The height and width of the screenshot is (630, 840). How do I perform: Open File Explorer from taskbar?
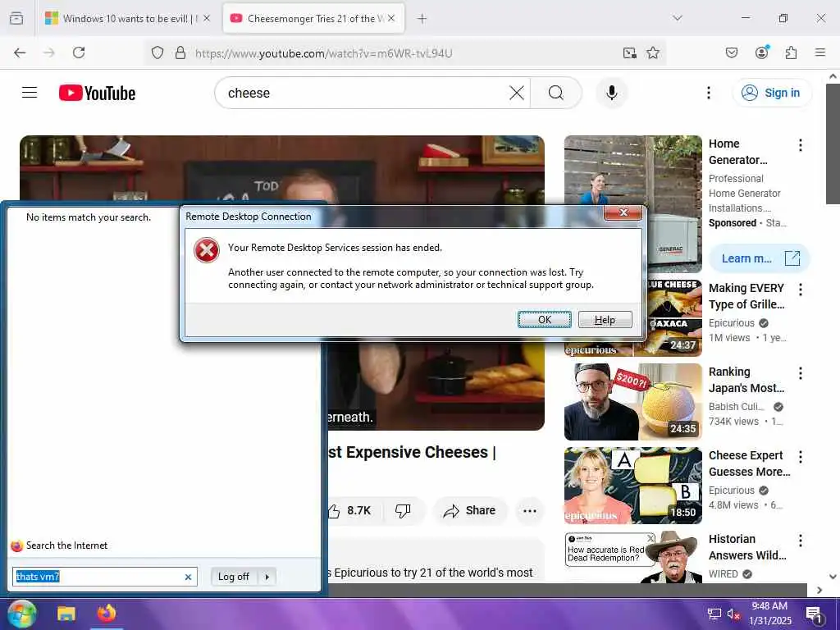point(66,614)
